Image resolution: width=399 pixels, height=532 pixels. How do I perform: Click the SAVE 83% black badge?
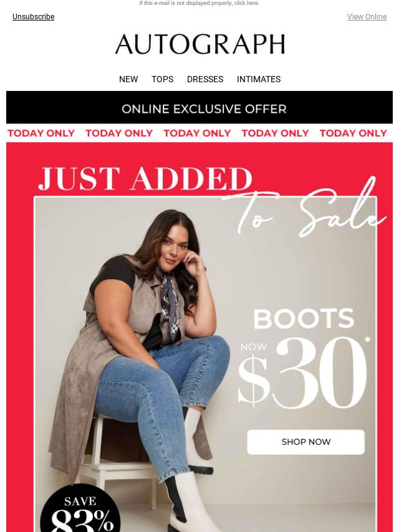[80, 509]
